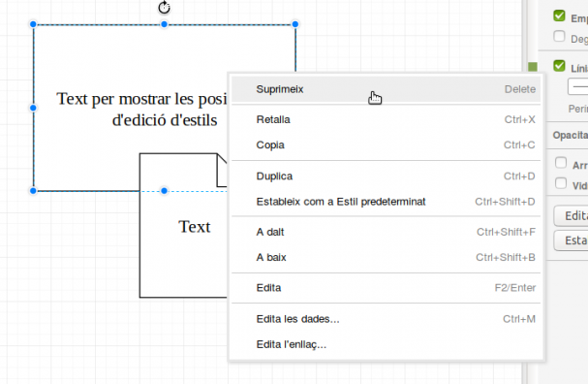The height and width of the screenshot is (384, 588).
Task: Click Edita in the context menu
Action: tap(386, 288)
